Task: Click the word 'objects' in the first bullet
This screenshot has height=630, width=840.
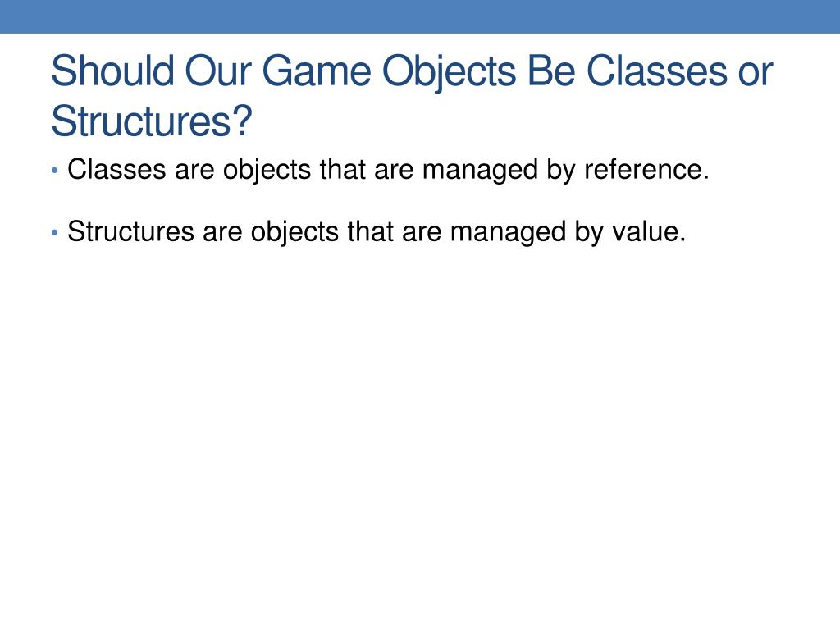Action: tap(267, 171)
